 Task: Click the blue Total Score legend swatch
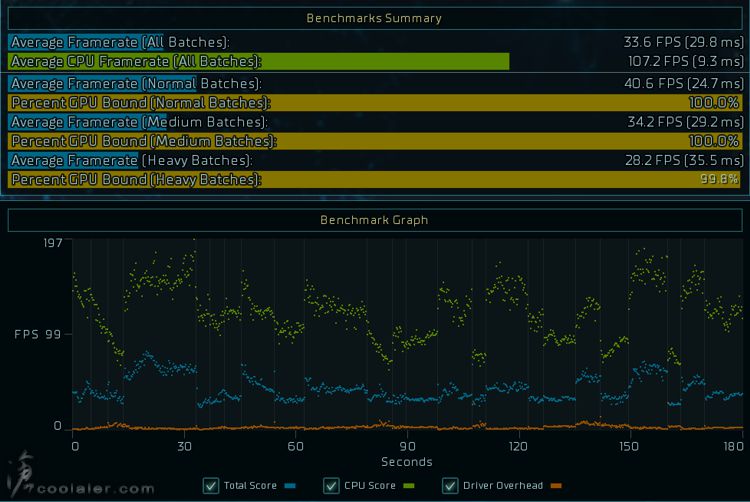[290, 486]
